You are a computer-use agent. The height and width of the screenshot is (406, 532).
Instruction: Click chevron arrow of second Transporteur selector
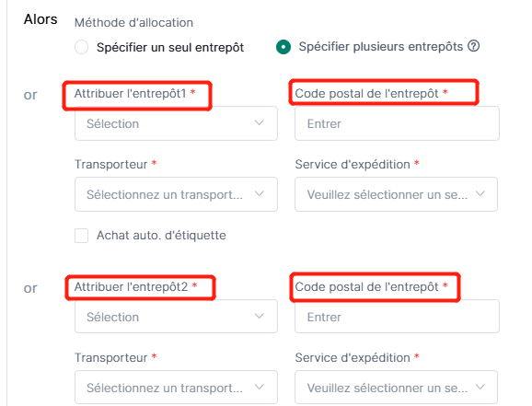(260, 387)
